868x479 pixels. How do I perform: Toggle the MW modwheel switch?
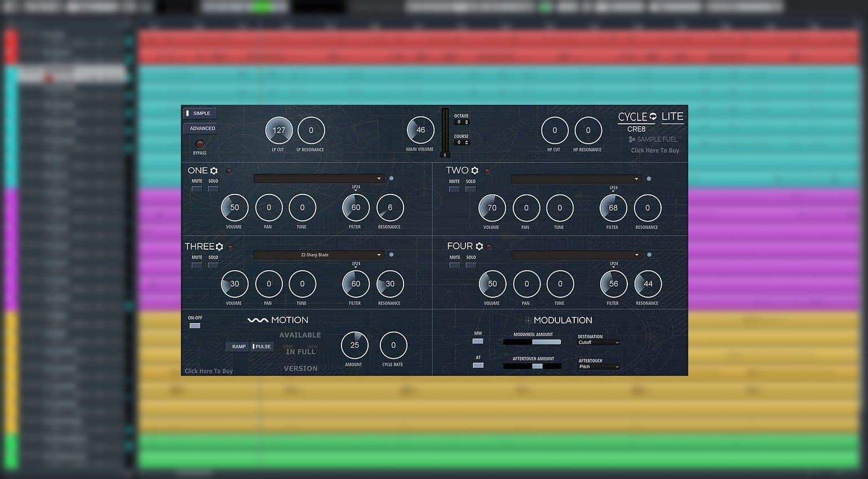pyautogui.click(x=478, y=341)
